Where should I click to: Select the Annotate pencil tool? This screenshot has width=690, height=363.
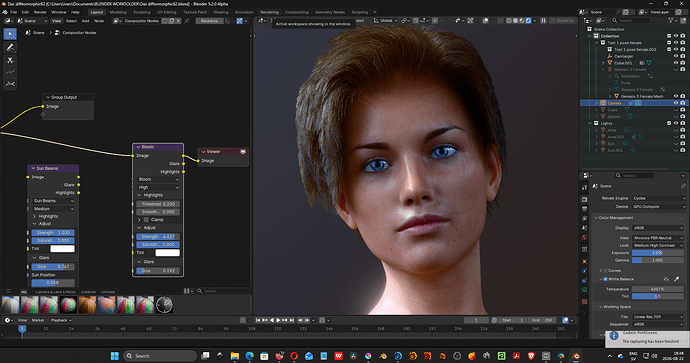point(10,47)
